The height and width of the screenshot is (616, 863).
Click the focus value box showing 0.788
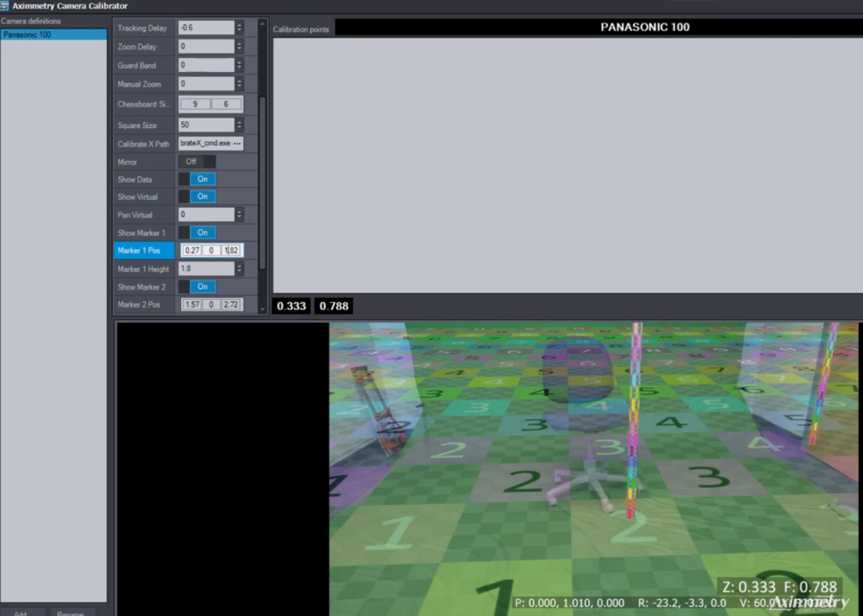tap(334, 306)
